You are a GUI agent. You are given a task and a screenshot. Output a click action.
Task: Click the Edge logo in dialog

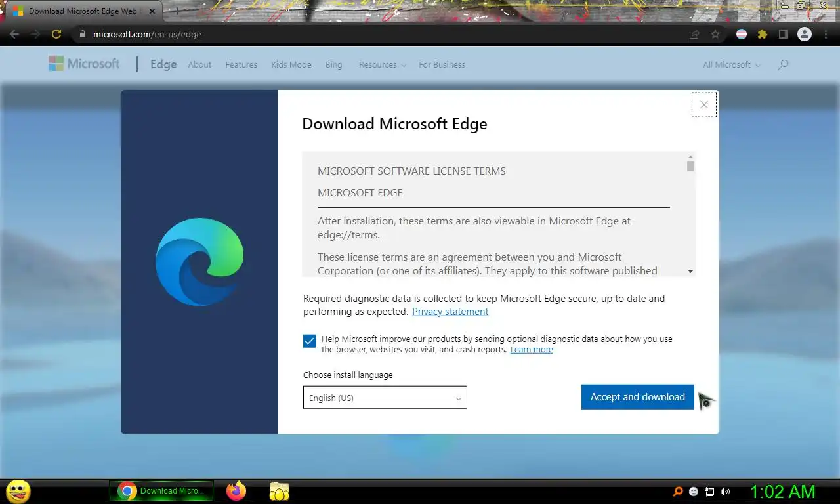click(199, 261)
